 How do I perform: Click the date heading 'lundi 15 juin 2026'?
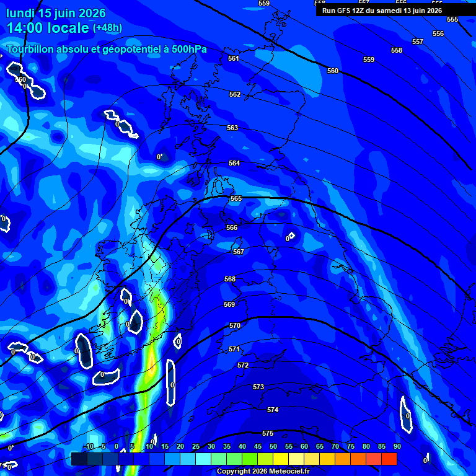[56, 14]
